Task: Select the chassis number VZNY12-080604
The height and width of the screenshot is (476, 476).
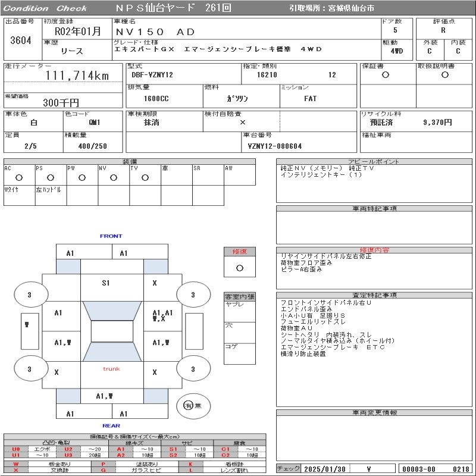Action: tap(275, 146)
